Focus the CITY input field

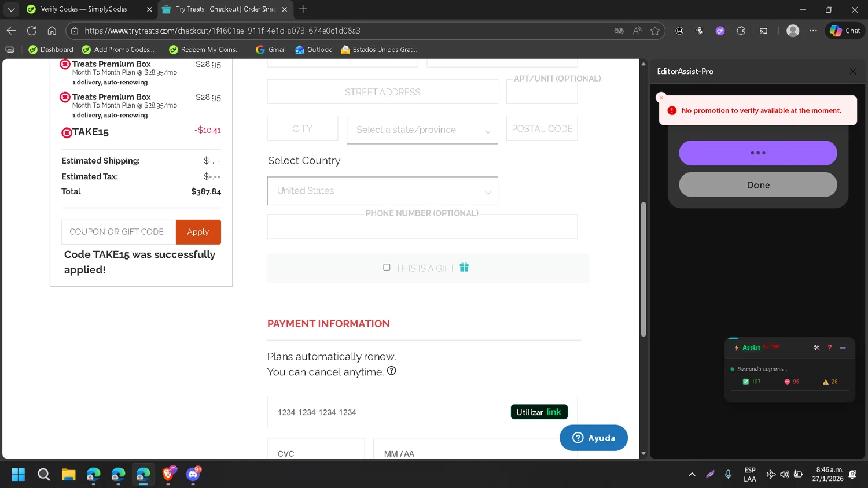(303, 128)
